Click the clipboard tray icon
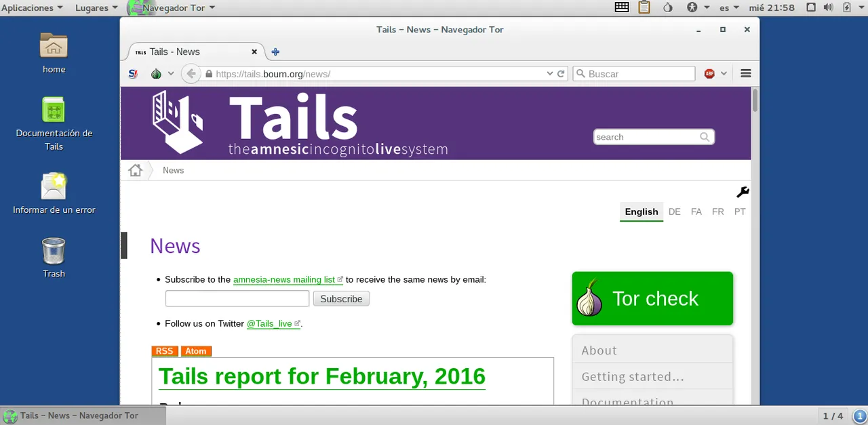Screen dimensions: 868x425 click(644, 7)
